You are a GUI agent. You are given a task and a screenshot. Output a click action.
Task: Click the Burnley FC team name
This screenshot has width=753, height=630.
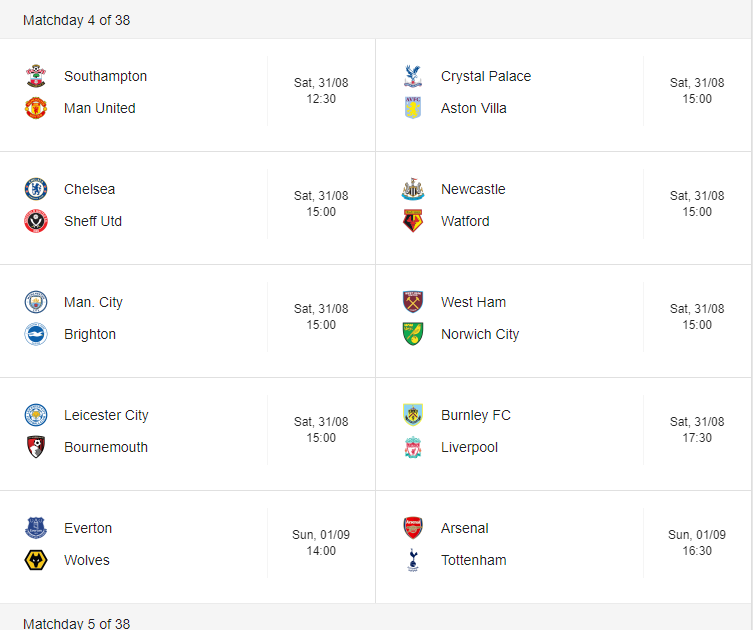tap(475, 415)
